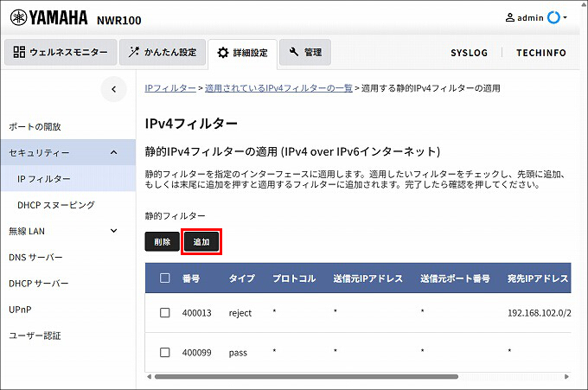The height and width of the screenshot is (390, 588).
Task: Click the scrollbar right arrow
Action: pyautogui.click(x=567, y=376)
